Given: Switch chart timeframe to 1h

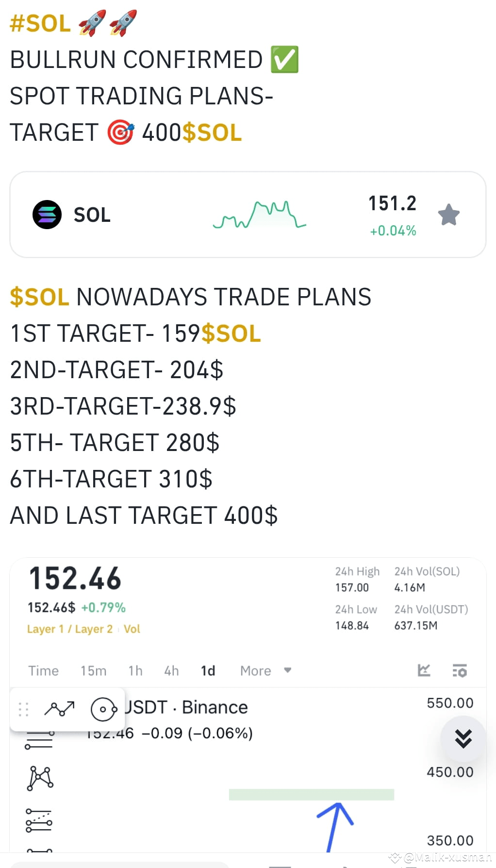Looking at the screenshot, I should click(135, 670).
